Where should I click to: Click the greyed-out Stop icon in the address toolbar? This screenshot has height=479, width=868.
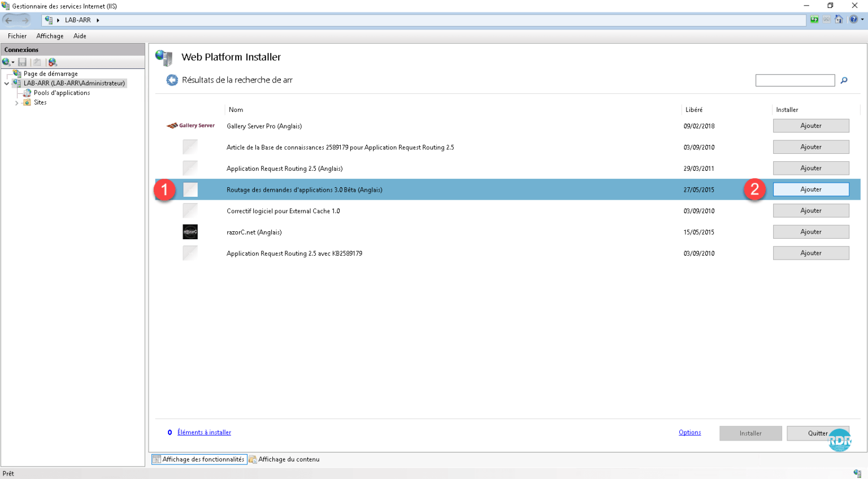tap(827, 19)
